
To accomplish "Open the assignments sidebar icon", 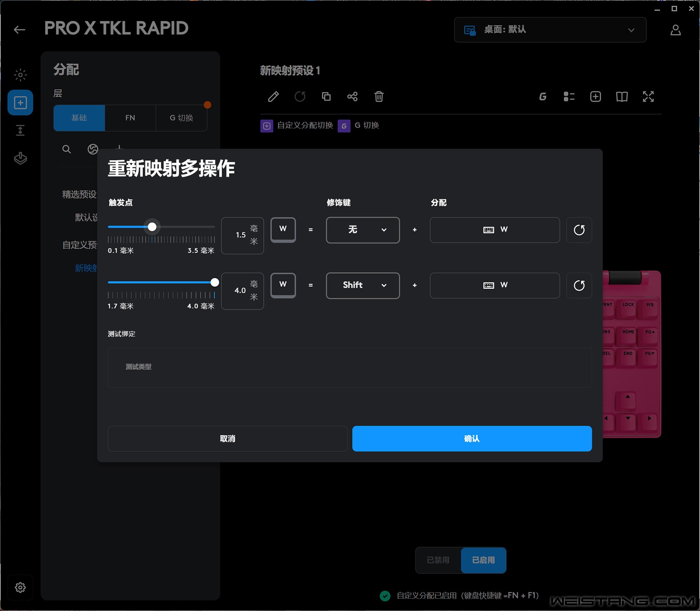I will [20, 102].
